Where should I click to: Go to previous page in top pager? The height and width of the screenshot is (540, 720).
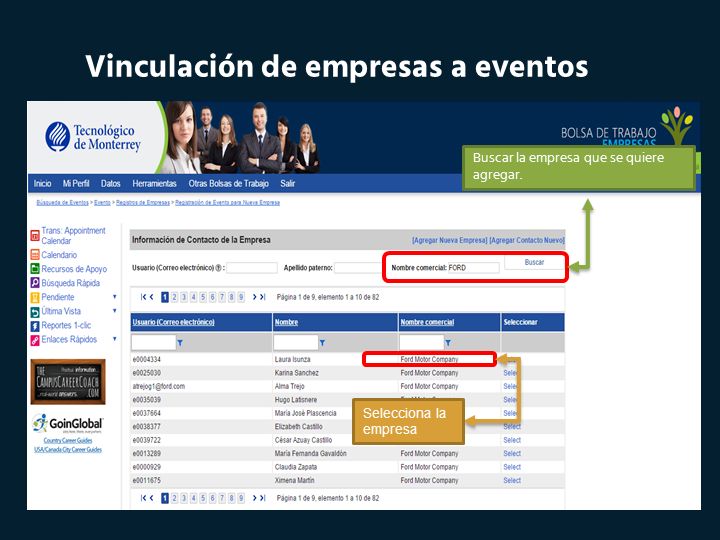click(x=152, y=297)
